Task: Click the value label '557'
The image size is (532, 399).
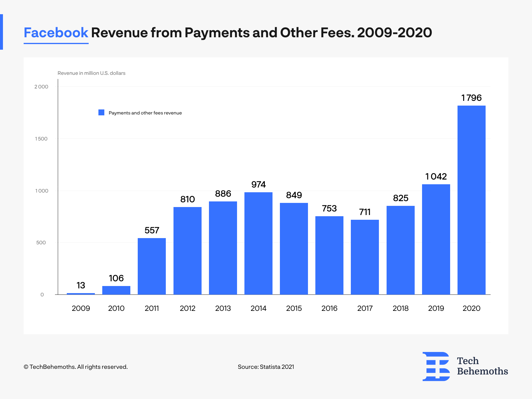Action: point(152,230)
